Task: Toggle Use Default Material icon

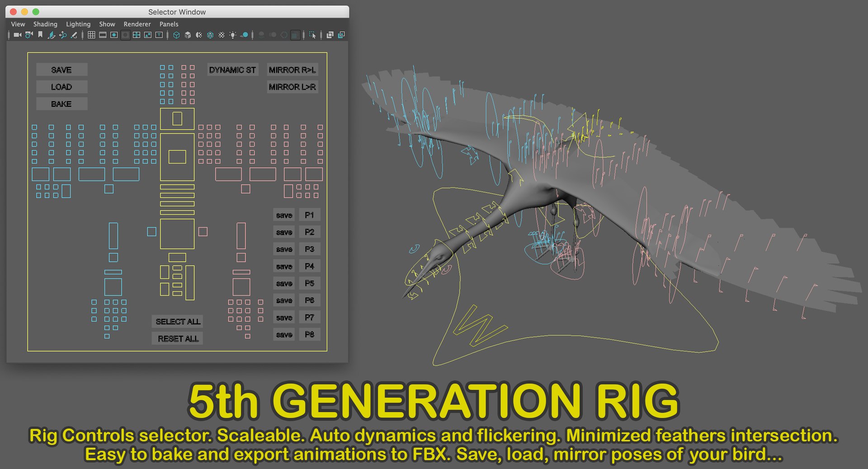Action: [199, 35]
